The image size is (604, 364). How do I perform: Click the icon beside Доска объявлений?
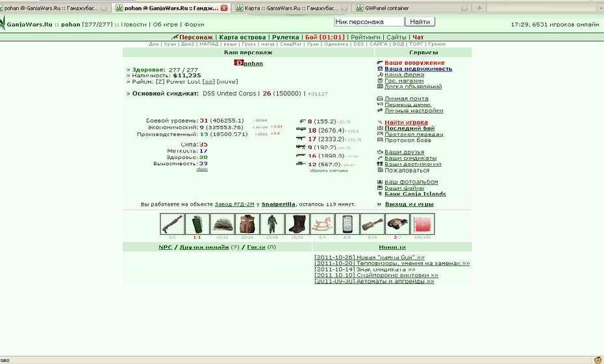coord(380,86)
